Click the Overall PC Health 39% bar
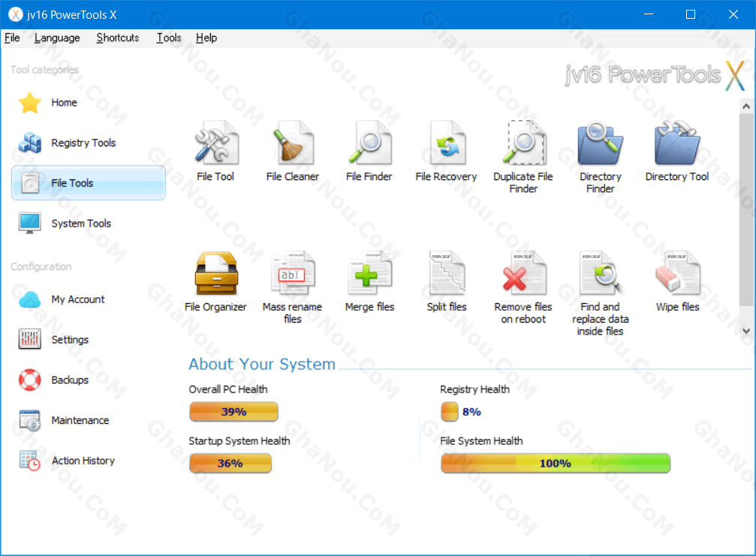Viewport: 756px width, 556px height. [233, 411]
